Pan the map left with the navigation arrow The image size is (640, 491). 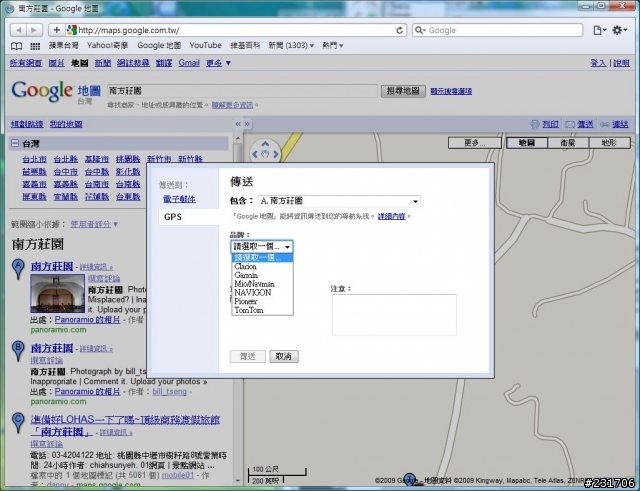pos(255,154)
